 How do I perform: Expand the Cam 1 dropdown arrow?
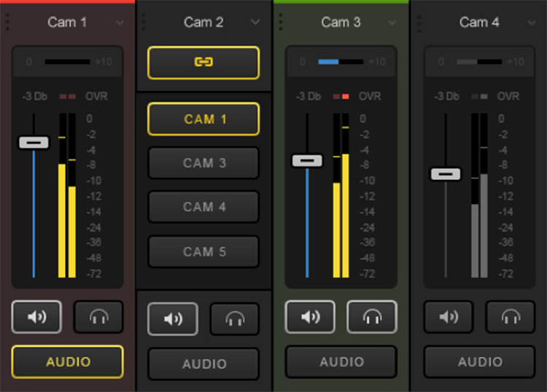pyautogui.click(x=120, y=23)
